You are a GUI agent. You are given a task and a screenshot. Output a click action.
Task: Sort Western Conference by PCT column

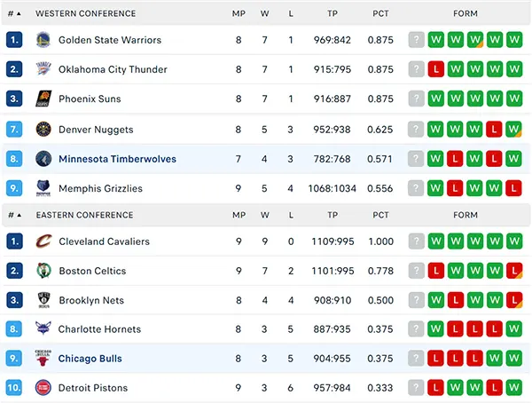pyautogui.click(x=380, y=13)
